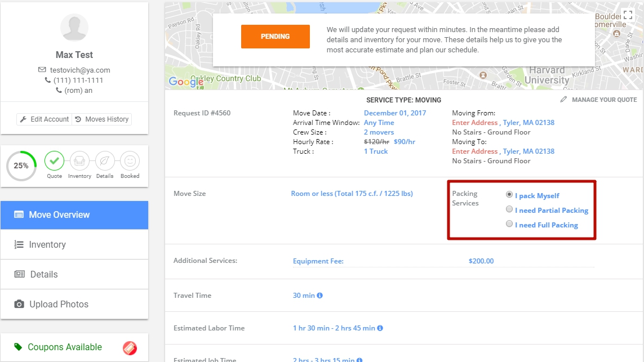The image size is (644, 362).
Task: Click the red coupon ticket icon
Action: coord(130,348)
